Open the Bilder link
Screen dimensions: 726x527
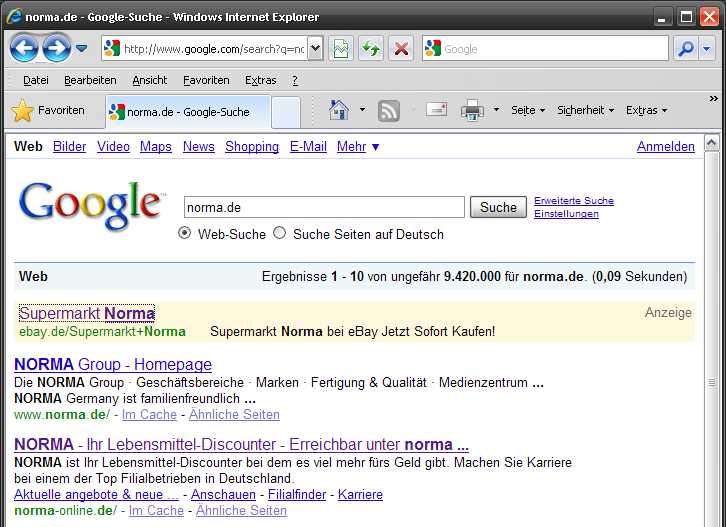click(69, 146)
